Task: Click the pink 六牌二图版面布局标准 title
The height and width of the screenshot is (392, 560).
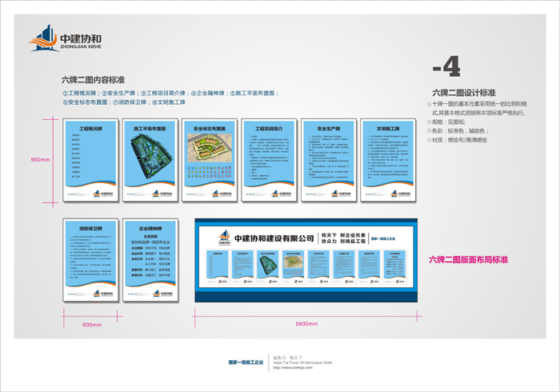Action: tap(468, 259)
